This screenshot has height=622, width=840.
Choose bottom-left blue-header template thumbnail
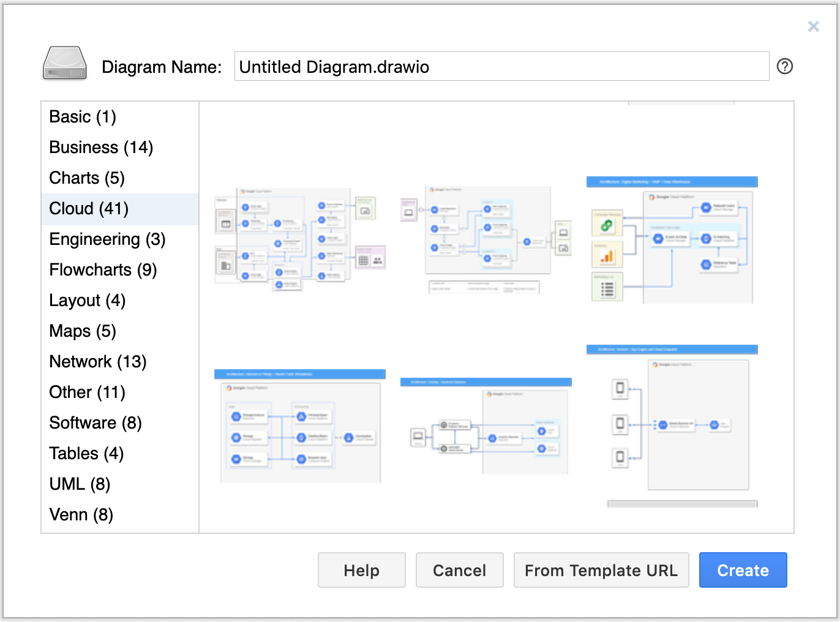pos(300,426)
